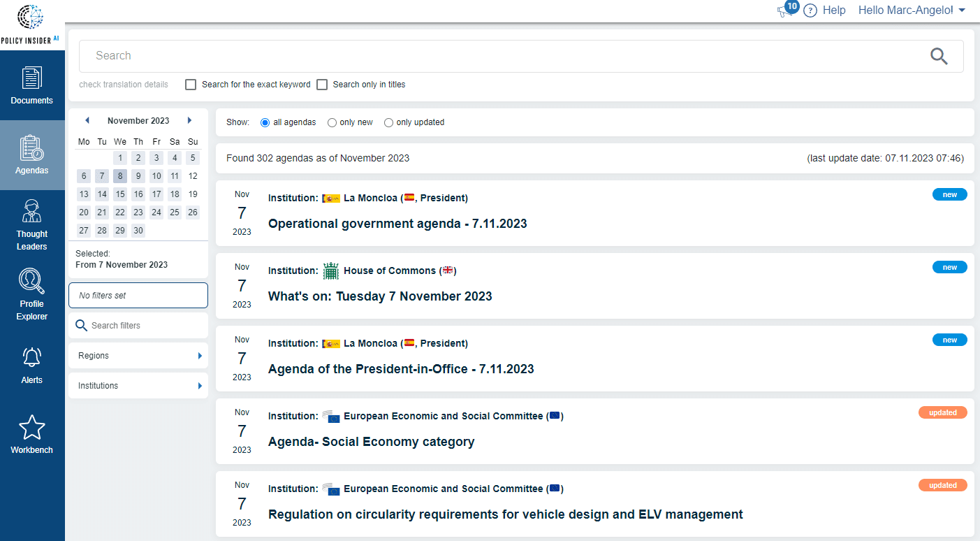Expand the Regions filter

pyautogui.click(x=138, y=356)
